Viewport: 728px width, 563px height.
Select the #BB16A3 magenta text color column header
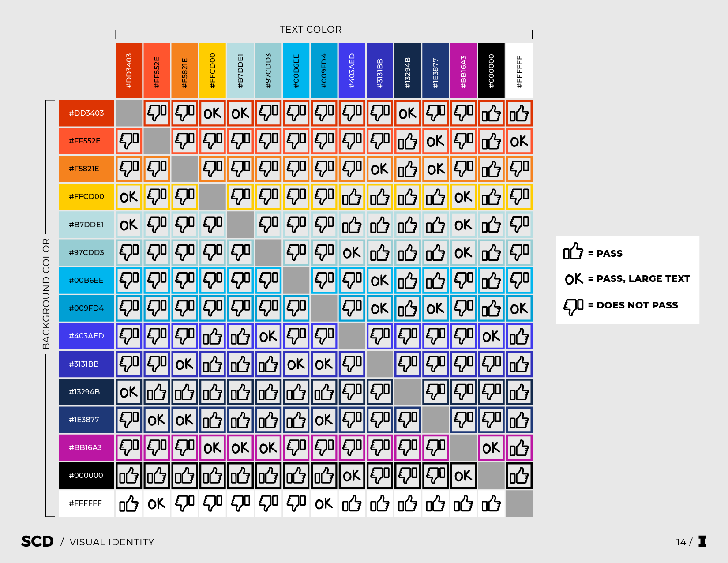tap(463, 71)
